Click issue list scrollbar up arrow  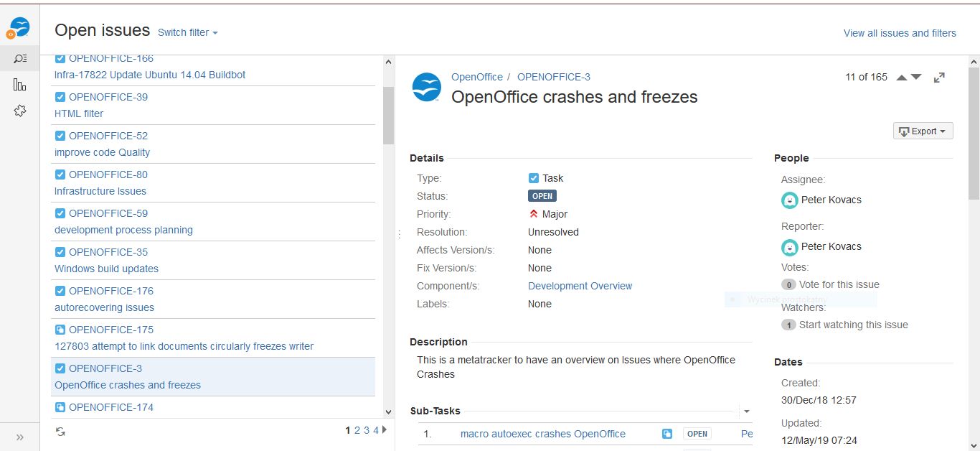tap(388, 63)
